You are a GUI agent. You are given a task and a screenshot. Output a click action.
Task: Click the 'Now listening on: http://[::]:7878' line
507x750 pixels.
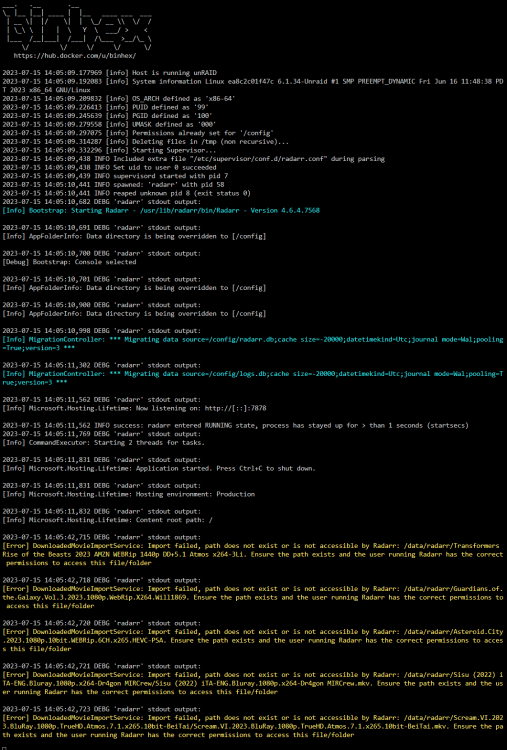(134, 408)
